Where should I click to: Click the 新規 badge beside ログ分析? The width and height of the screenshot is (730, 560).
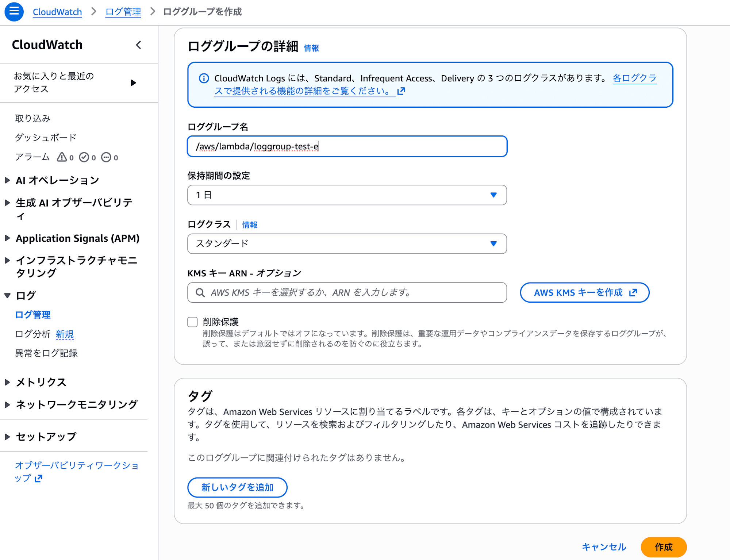tap(65, 334)
